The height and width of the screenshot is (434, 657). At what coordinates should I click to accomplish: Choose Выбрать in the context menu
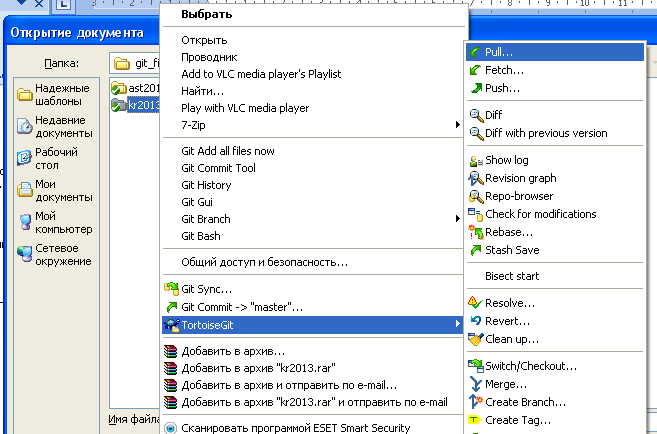313,14
